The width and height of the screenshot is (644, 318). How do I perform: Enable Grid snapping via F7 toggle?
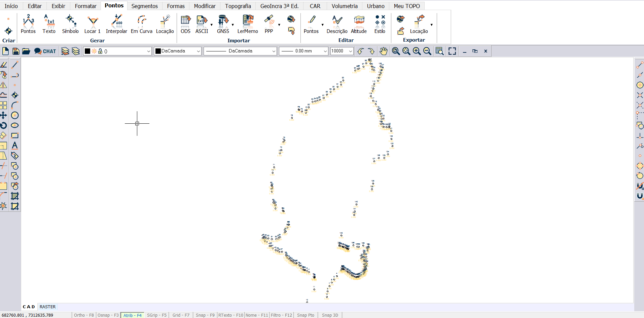click(x=181, y=315)
